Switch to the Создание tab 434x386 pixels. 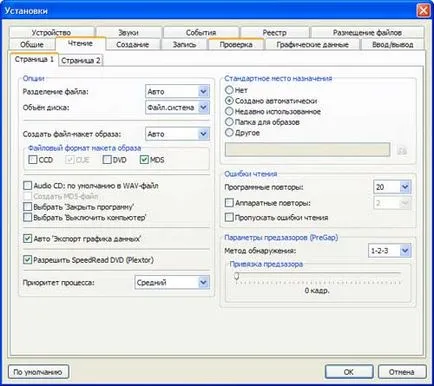133,44
